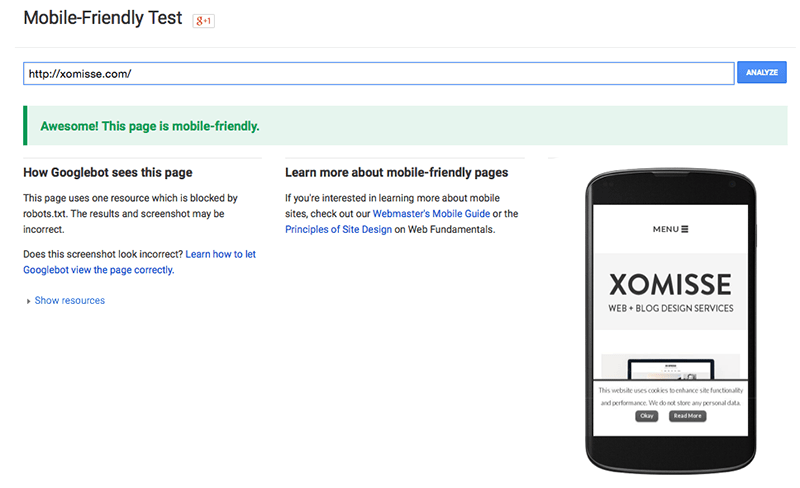This screenshot has height=488, width=800.
Task: Click the 'Learn more about mobile-friendly pages' heading
Action: pos(396,173)
